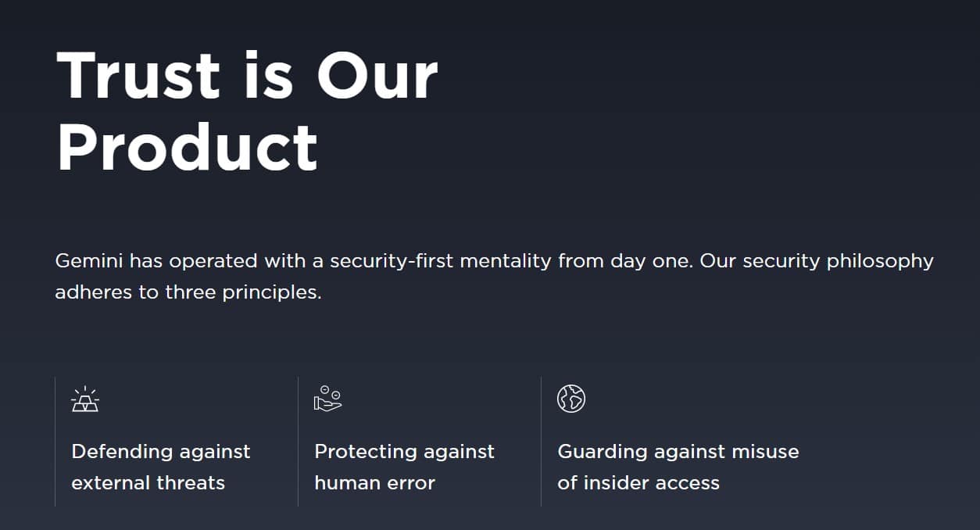Select the of insider access text line
This screenshot has width=980, height=530.
point(638,483)
